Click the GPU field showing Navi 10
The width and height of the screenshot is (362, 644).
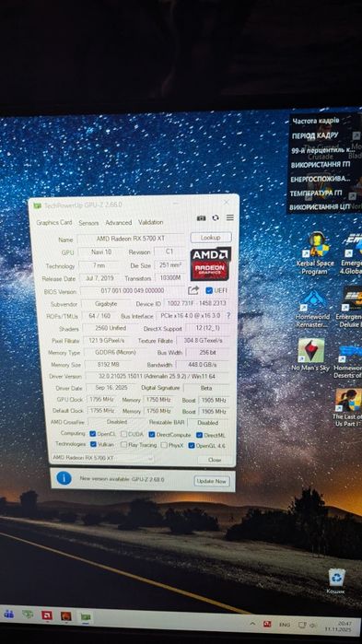[x=101, y=252]
